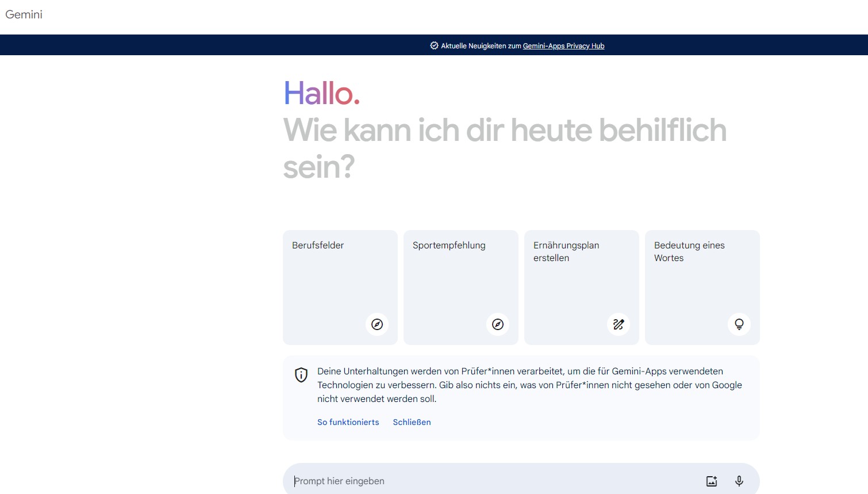Click the compass icon on the Berufsfelder card
868x494 pixels.
tap(377, 324)
